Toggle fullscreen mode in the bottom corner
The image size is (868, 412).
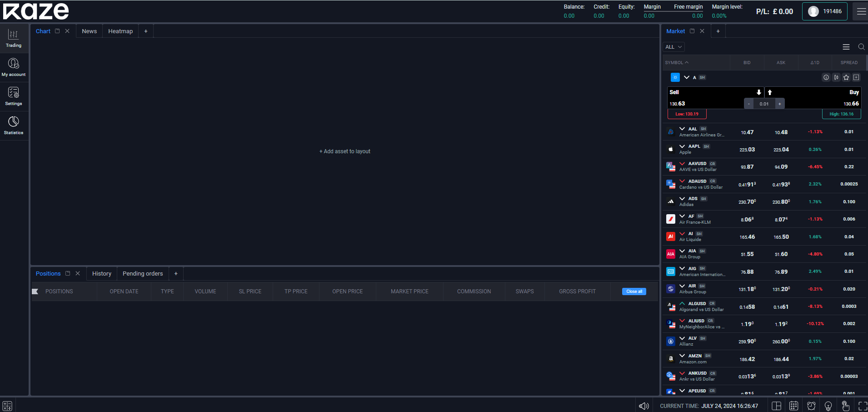[x=863, y=406]
